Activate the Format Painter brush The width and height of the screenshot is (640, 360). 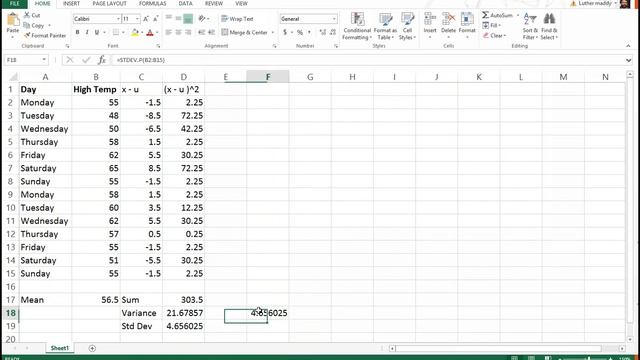click(27, 36)
